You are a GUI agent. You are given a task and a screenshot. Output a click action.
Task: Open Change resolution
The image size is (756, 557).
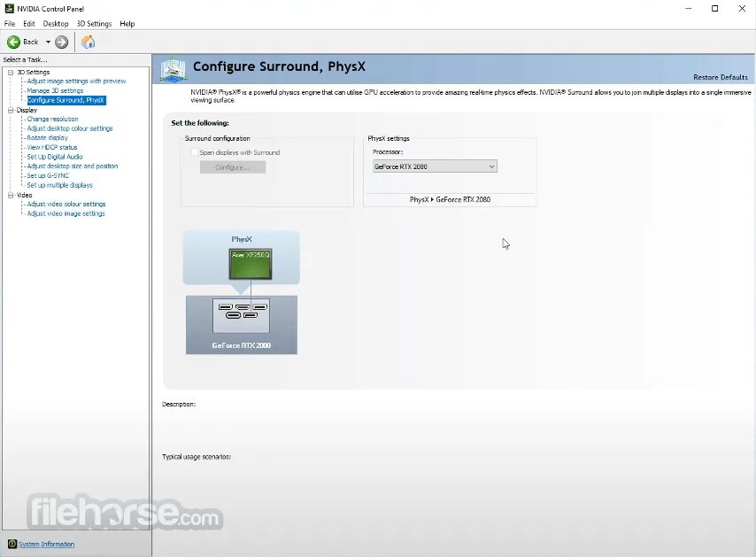52,119
